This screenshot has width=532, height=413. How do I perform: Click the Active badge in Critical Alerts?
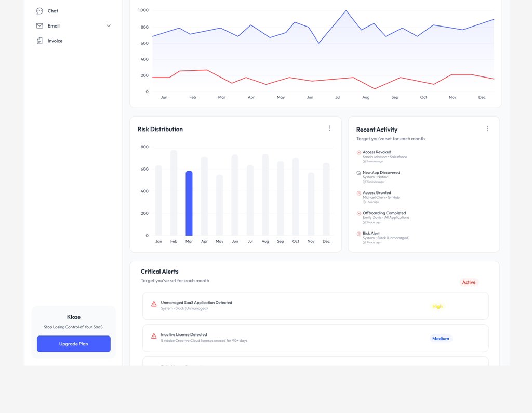pyautogui.click(x=469, y=282)
